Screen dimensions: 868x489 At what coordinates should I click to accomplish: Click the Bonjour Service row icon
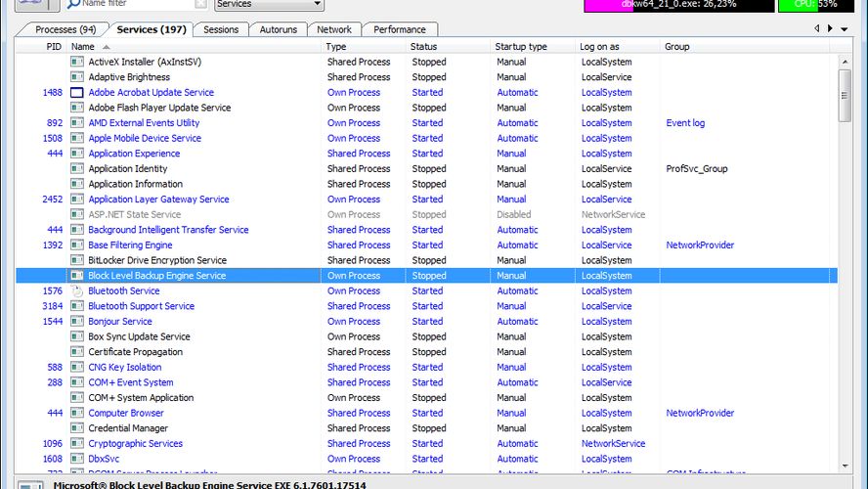[x=77, y=322]
